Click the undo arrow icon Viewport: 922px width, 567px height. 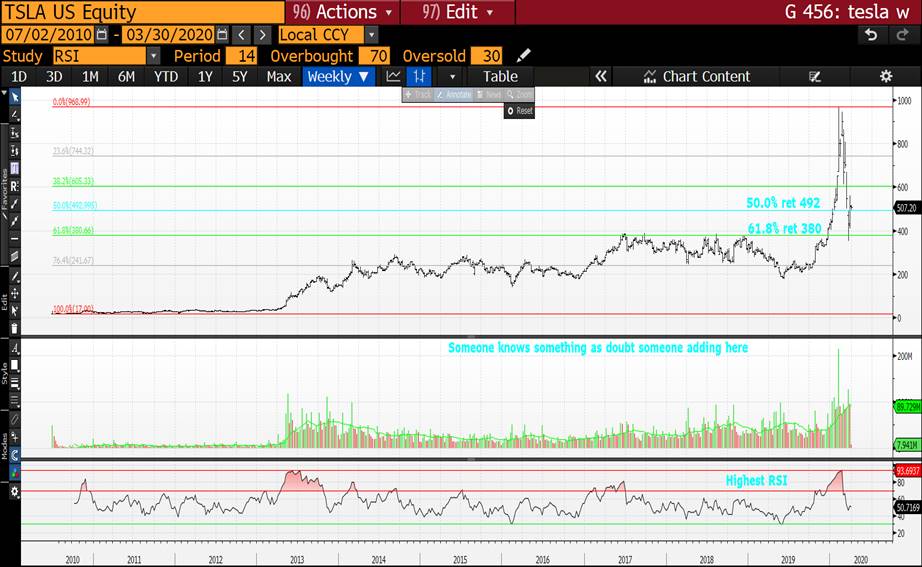(x=871, y=35)
